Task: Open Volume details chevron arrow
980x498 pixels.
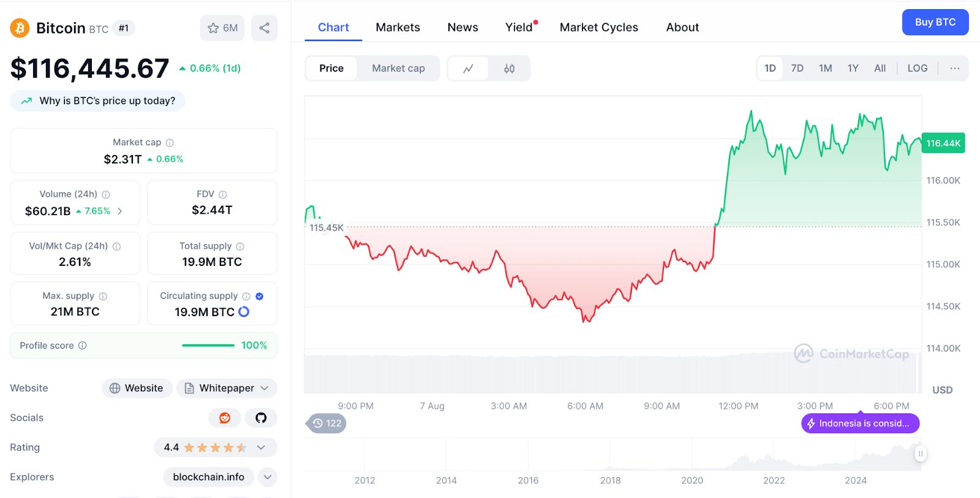Action: [120, 211]
